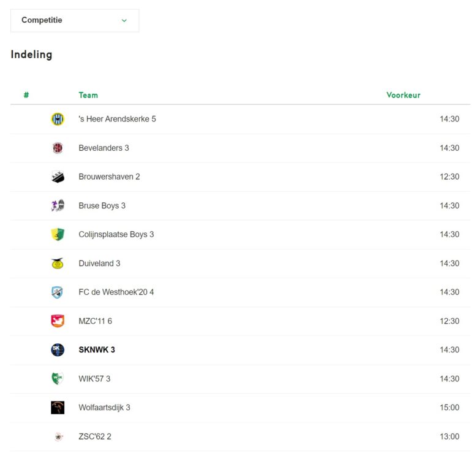The height and width of the screenshot is (461, 476).
Task: Click the Bruse Boys club logo
Action: [x=58, y=205]
